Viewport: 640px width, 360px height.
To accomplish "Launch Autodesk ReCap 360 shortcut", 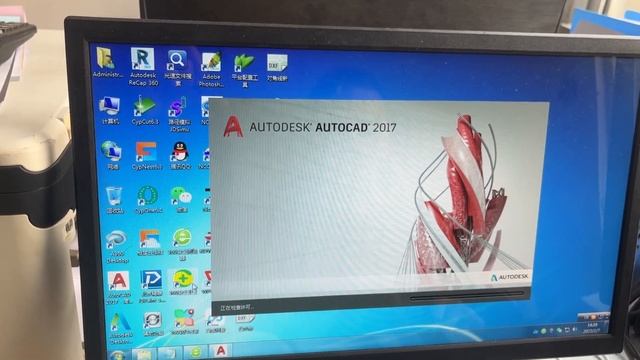I will (x=143, y=67).
